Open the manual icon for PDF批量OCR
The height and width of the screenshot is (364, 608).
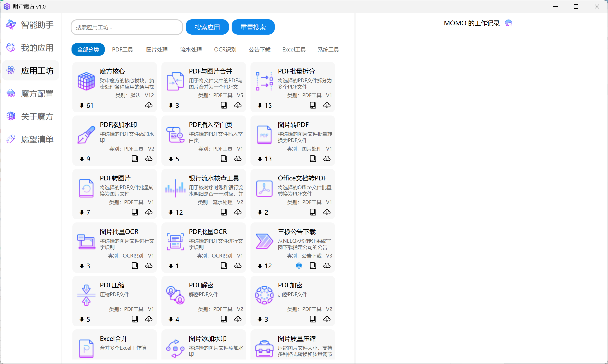224,266
